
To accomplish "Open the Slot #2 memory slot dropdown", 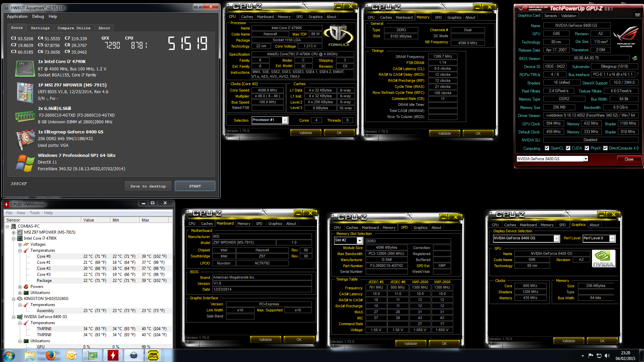I will click(x=359, y=240).
